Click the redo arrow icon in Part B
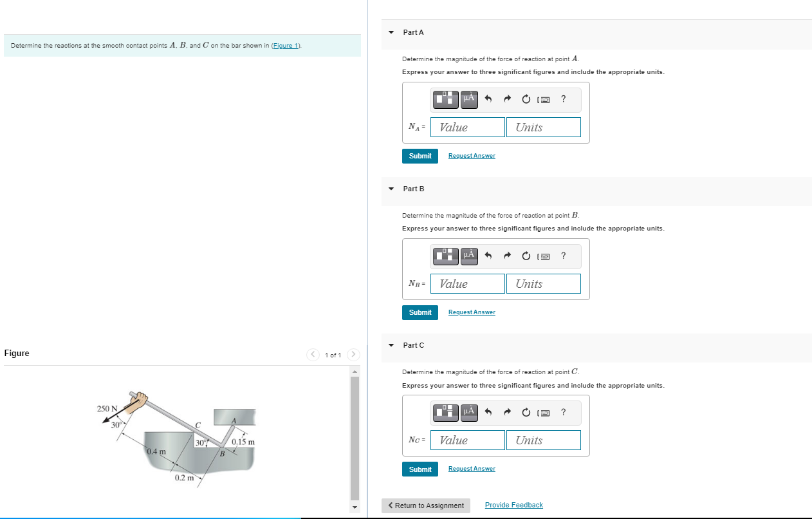The height and width of the screenshot is (519, 812). 507,256
